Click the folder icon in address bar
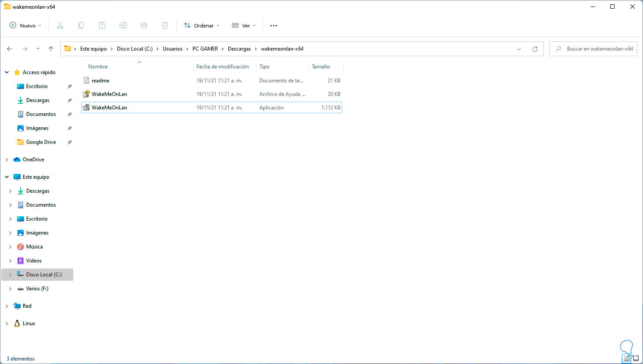Viewport: 643px width, 364px height. pyautogui.click(x=68, y=49)
